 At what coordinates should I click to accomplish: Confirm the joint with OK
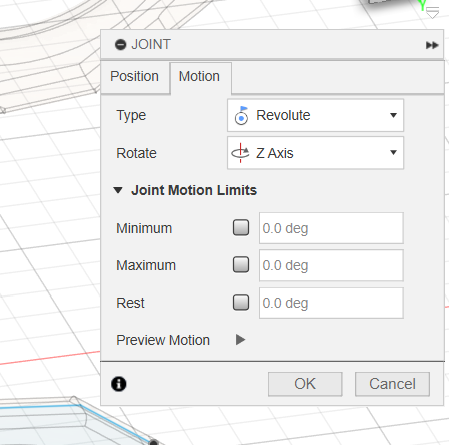click(305, 384)
